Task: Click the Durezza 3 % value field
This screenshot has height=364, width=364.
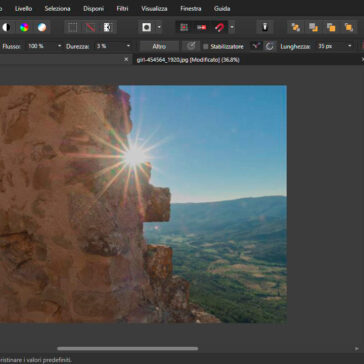Action: click(x=109, y=46)
